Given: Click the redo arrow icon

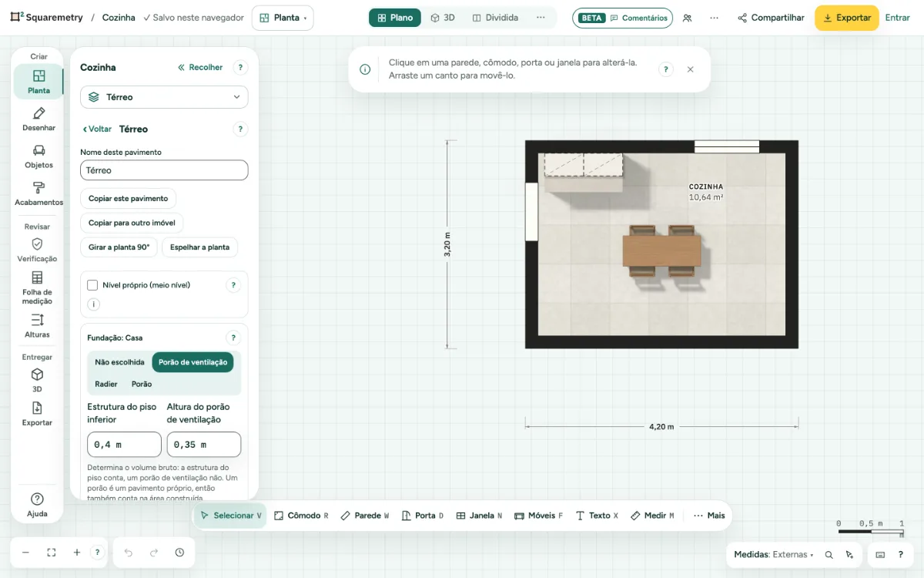Looking at the screenshot, I should point(154,553).
